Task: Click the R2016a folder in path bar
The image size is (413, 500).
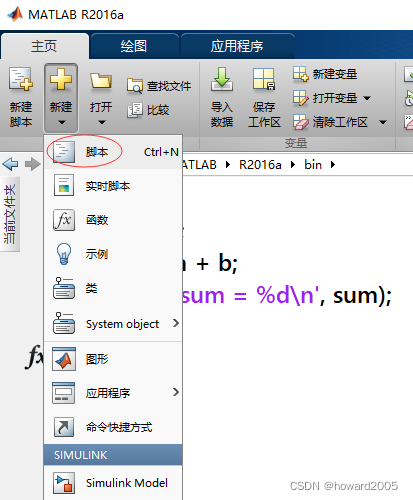Action: point(260,165)
